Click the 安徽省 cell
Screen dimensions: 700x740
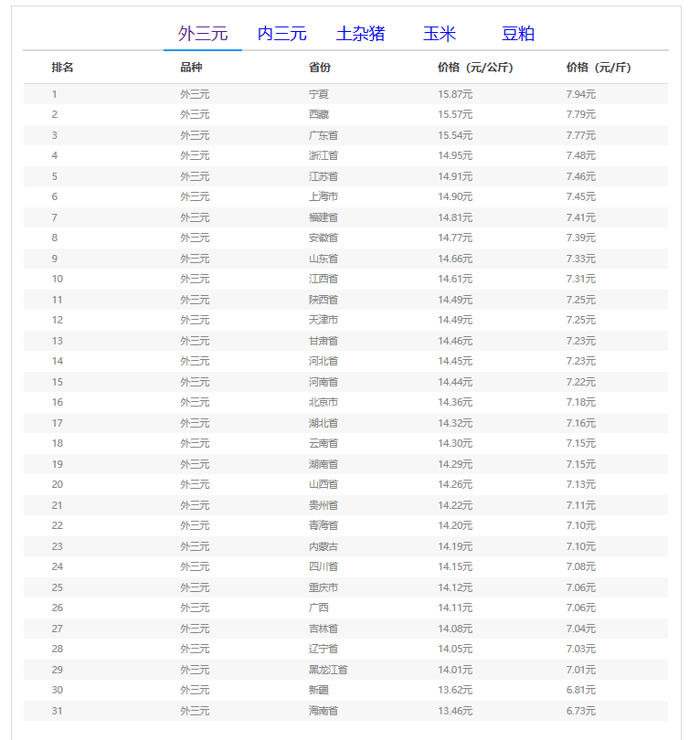point(323,238)
